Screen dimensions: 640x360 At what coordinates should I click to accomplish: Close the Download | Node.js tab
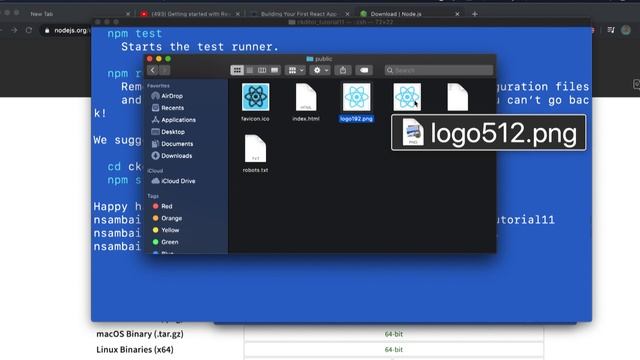point(457,14)
